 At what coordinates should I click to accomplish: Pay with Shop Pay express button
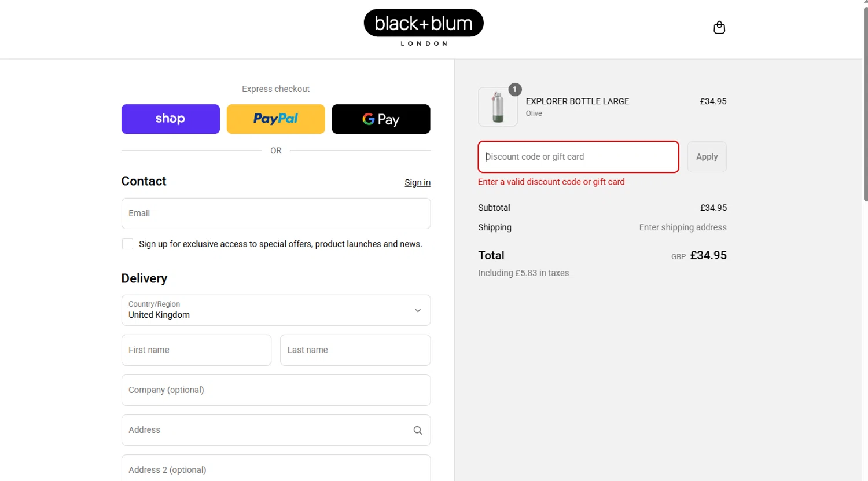(x=171, y=119)
